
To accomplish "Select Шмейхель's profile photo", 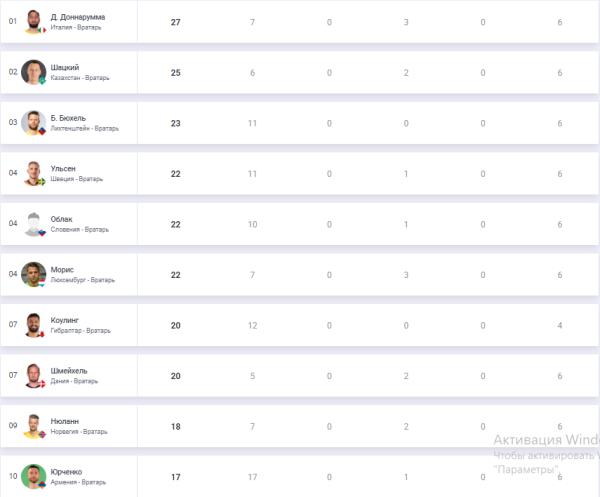I will (34, 375).
